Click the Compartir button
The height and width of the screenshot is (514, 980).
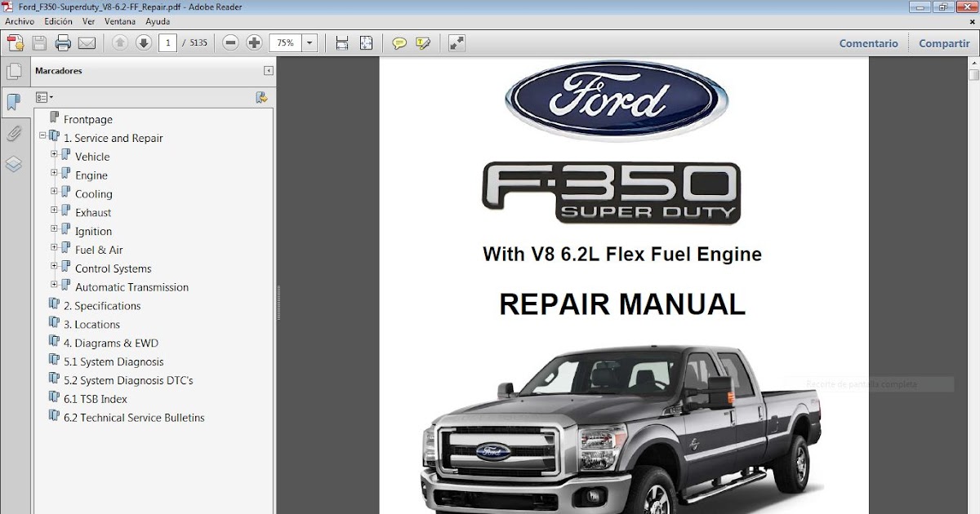pos(943,42)
